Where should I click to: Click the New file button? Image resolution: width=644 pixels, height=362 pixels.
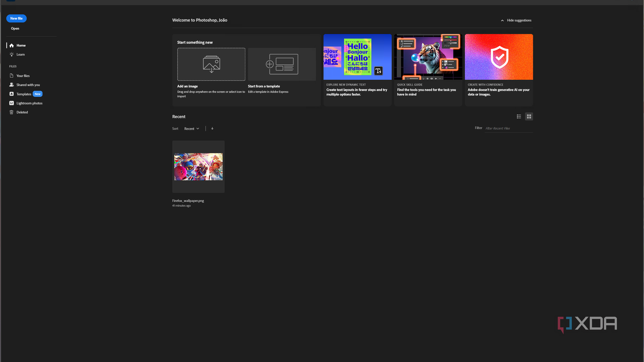16,18
